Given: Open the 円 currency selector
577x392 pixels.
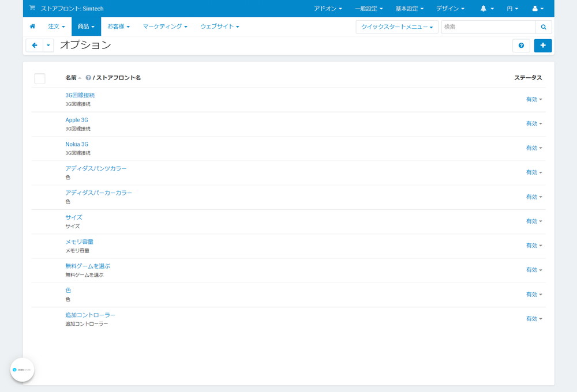Looking at the screenshot, I should (x=512, y=9).
